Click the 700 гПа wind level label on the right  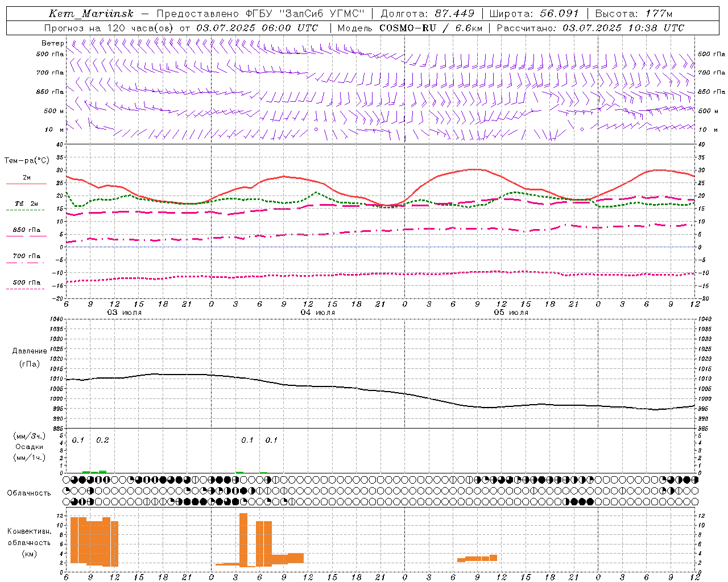click(712, 73)
